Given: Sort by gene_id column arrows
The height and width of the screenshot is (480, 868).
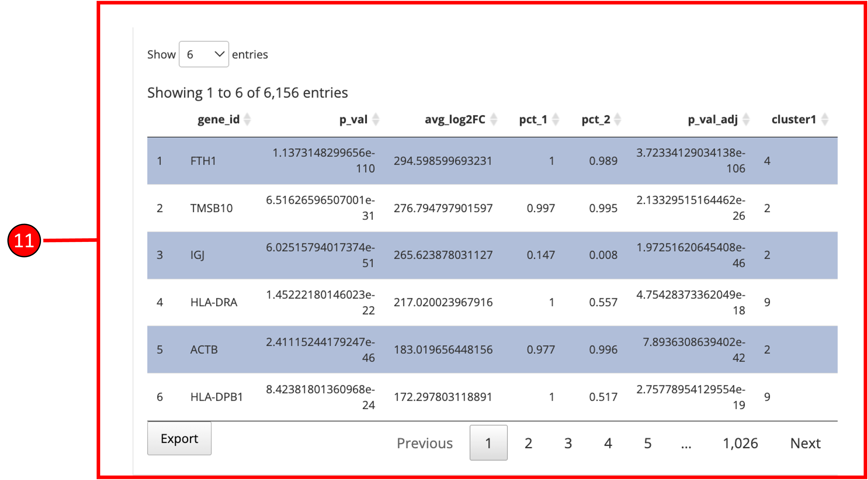Looking at the screenshot, I should (x=247, y=119).
